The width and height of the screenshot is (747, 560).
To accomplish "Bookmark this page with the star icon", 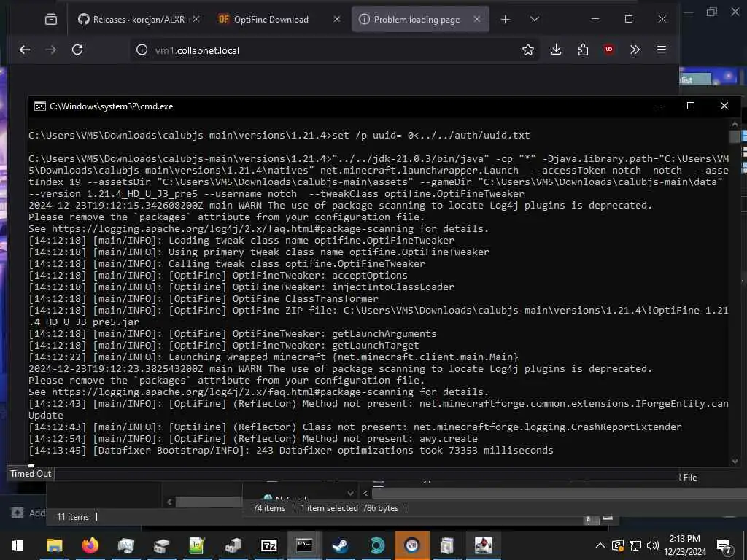I will tap(528, 50).
